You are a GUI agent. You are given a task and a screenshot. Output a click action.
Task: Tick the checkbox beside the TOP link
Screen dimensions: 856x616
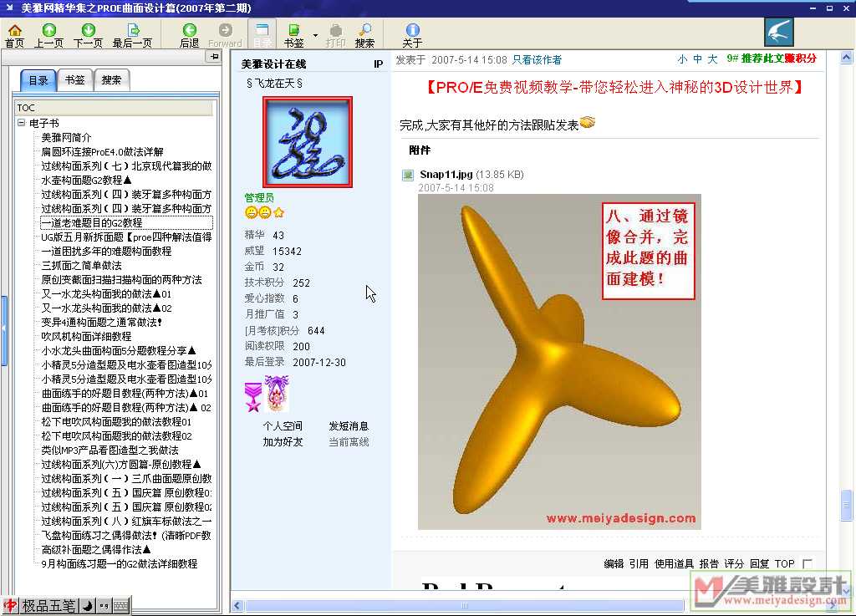(808, 563)
